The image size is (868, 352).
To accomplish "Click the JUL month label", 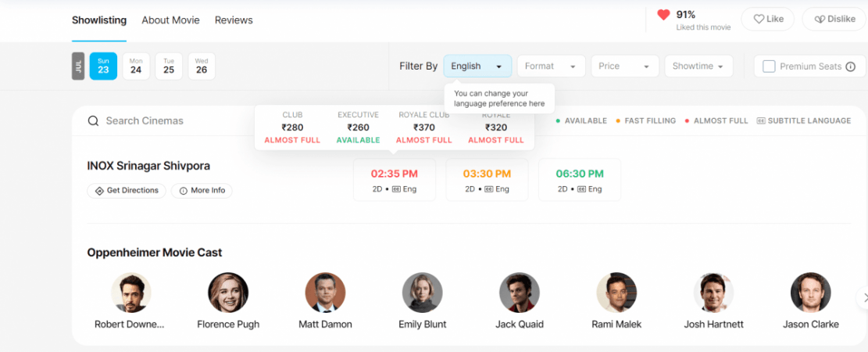I will point(78,66).
